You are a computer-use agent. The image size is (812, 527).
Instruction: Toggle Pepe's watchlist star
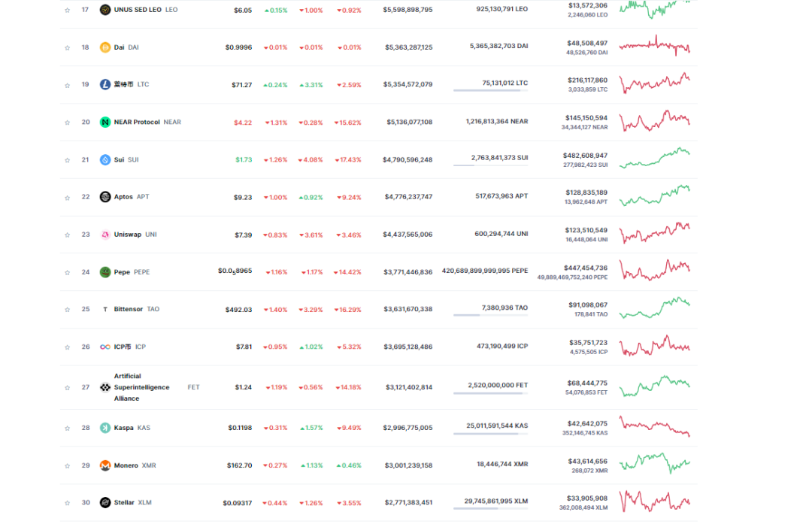click(68, 272)
